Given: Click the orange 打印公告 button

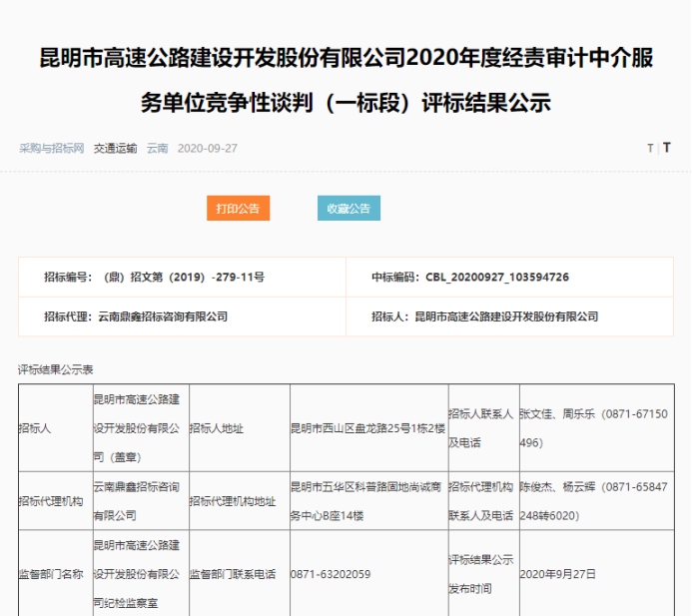Looking at the screenshot, I should pos(238,209).
